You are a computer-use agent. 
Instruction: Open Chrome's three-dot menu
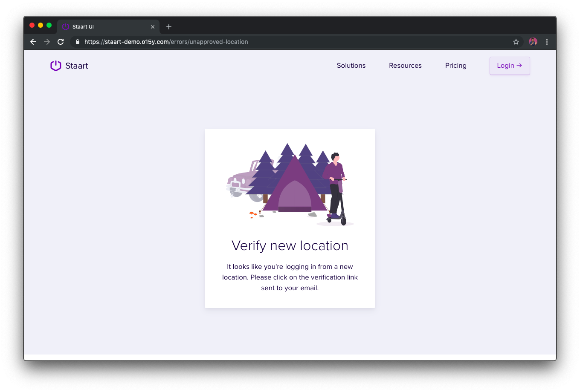pos(547,42)
